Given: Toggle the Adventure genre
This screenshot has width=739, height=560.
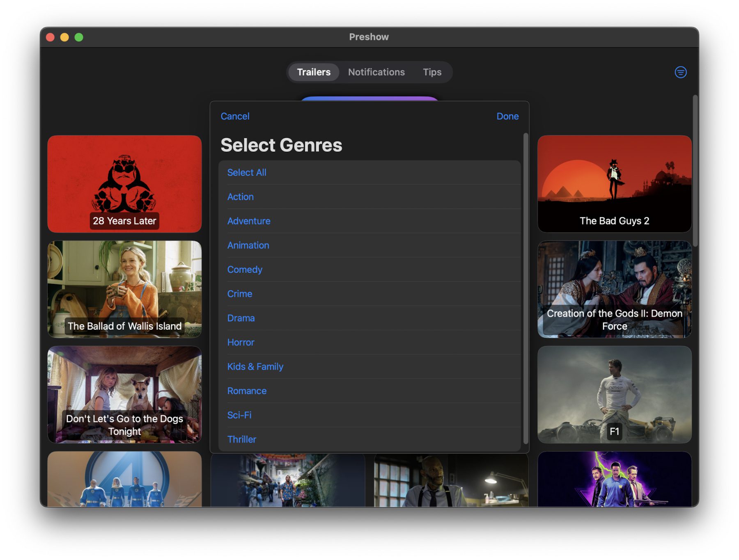Looking at the screenshot, I should (x=249, y=221).
